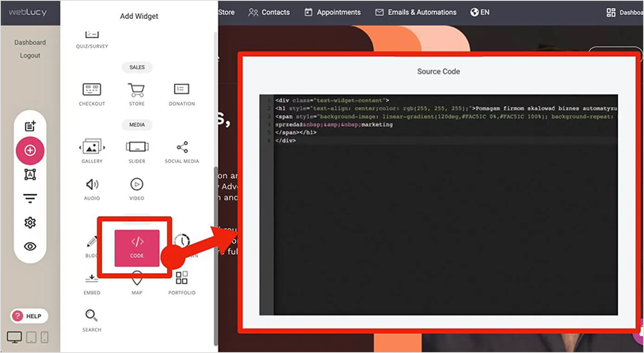Add the Video widget

[137, 189]
